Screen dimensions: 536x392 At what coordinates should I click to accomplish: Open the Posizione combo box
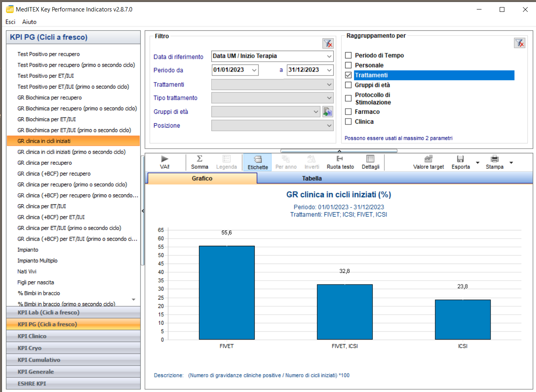coord(329,126)
